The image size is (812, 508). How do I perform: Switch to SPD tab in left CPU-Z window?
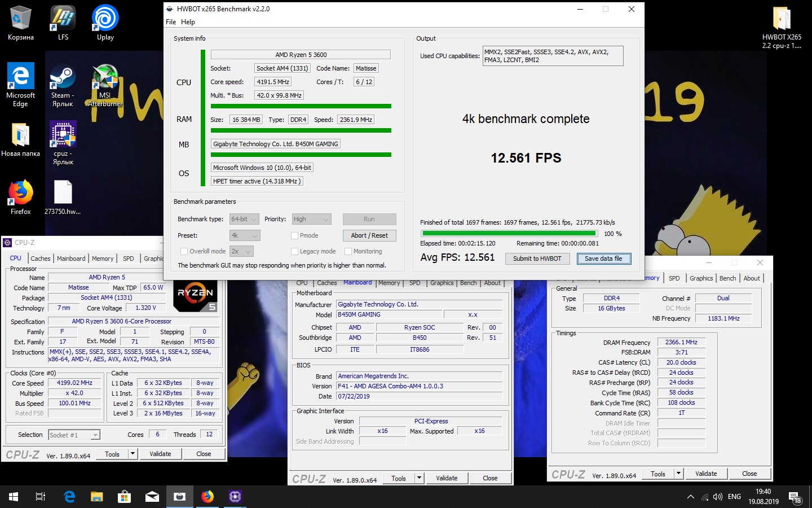(x=129, y=259)
